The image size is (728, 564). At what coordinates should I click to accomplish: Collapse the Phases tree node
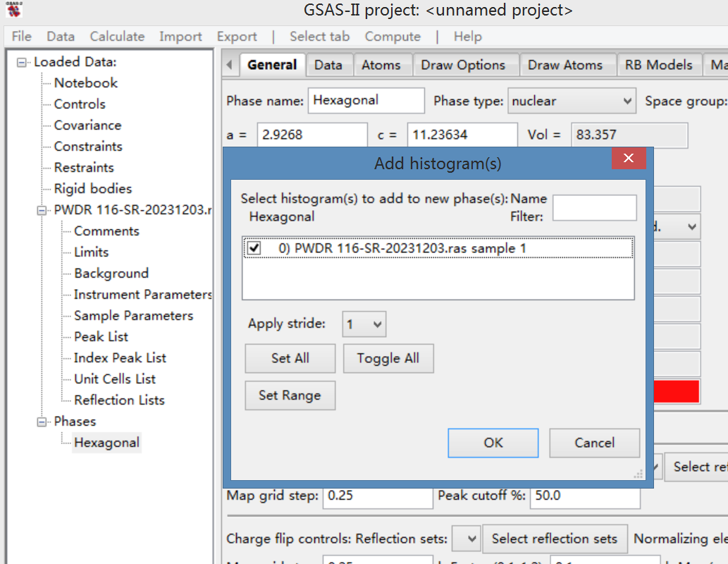click(x=43, y=422)
